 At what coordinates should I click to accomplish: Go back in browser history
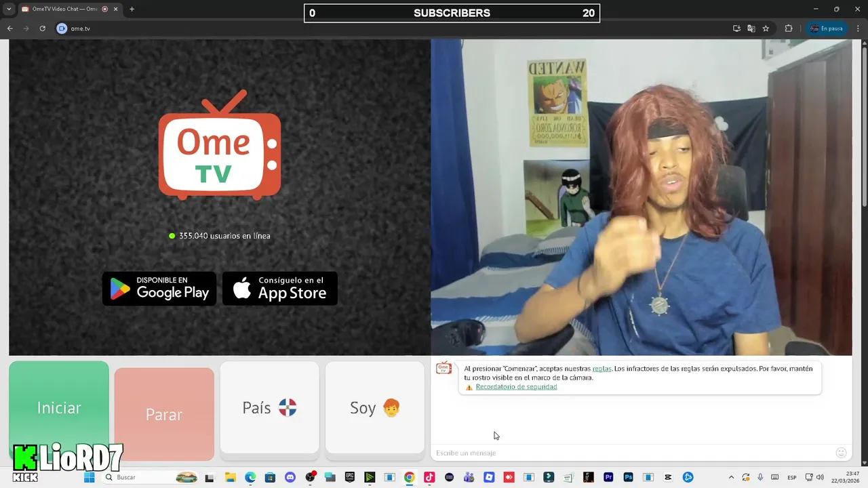coord(10,28)
